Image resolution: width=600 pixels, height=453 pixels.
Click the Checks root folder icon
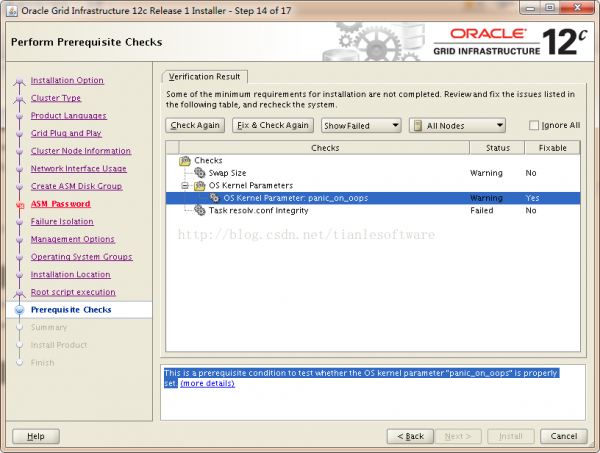185,161
